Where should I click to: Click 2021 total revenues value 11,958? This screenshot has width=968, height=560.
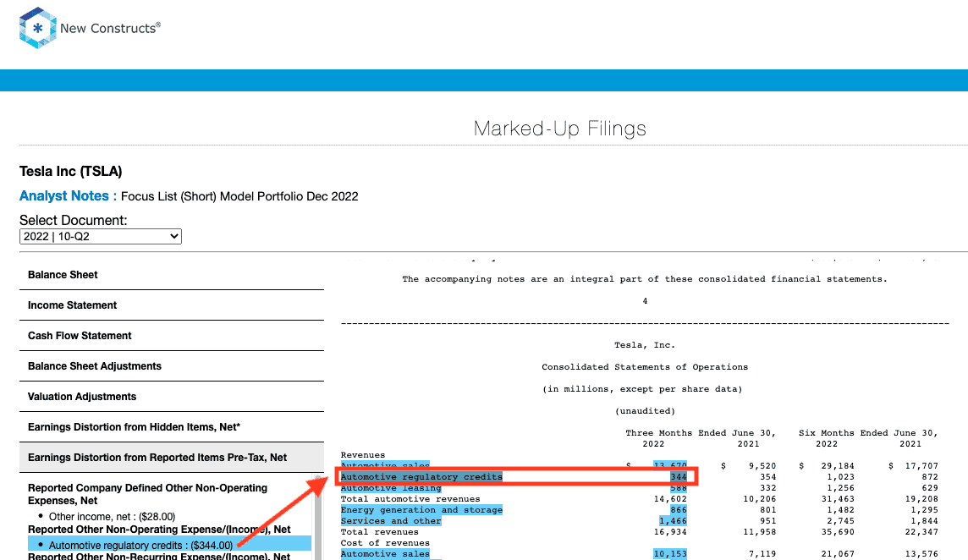759,532
